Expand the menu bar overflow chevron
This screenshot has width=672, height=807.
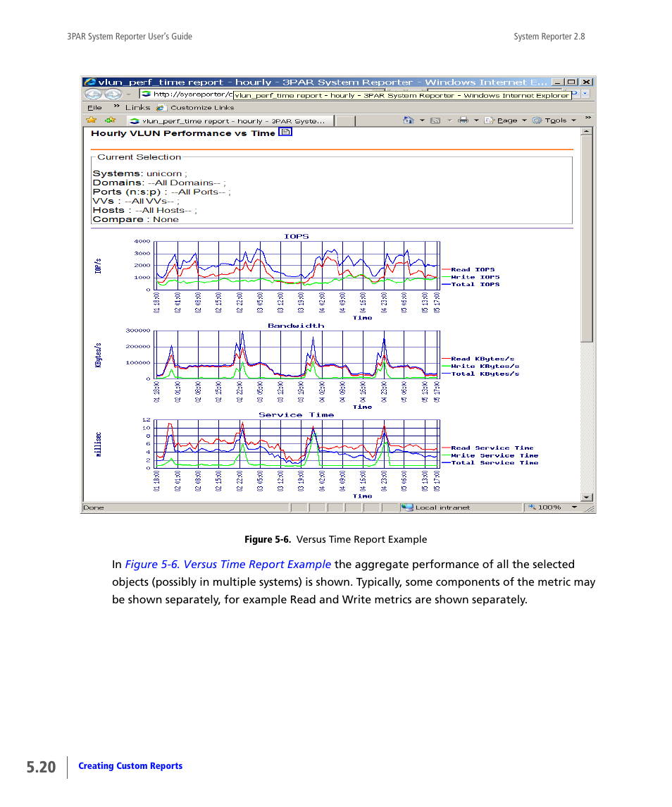(117, 106)
